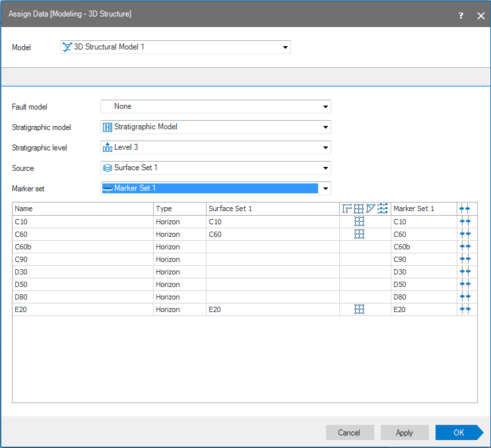Click the dotted point-set icon in the header
Image resolution: width=491 pixels, height=448 pixels.
[383, 208]
